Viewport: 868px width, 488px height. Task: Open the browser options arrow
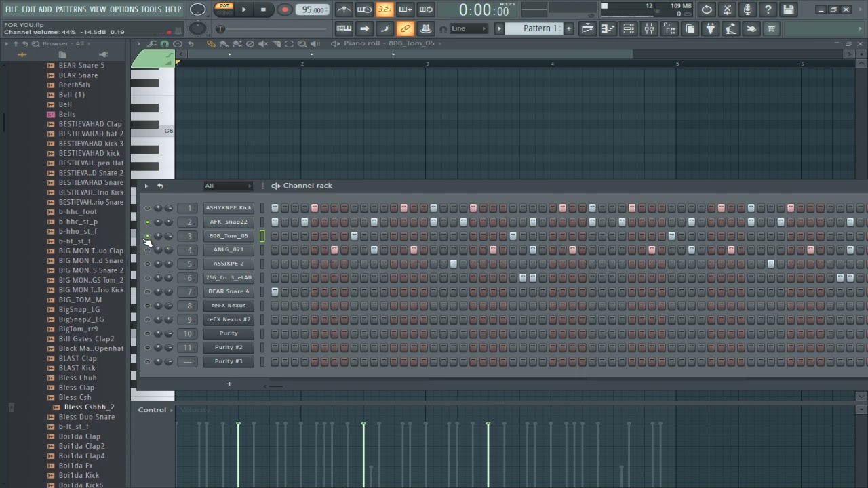pyautogui.click(x=6, y=43)
